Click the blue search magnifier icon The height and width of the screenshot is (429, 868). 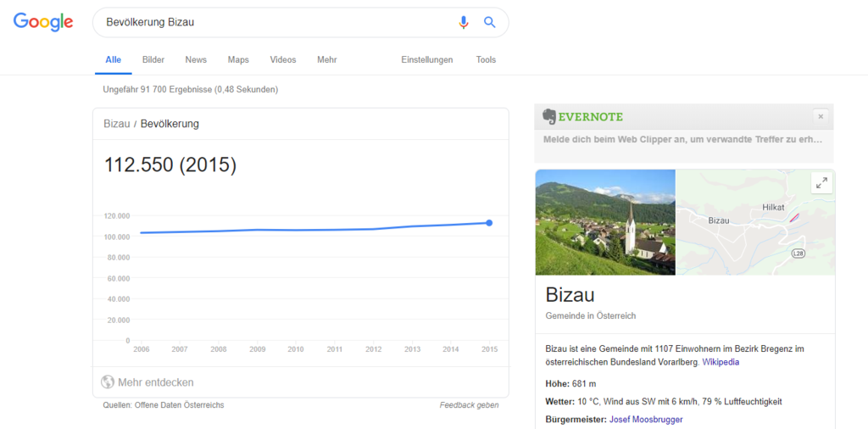pyautogui.click(x=490, y=23)
